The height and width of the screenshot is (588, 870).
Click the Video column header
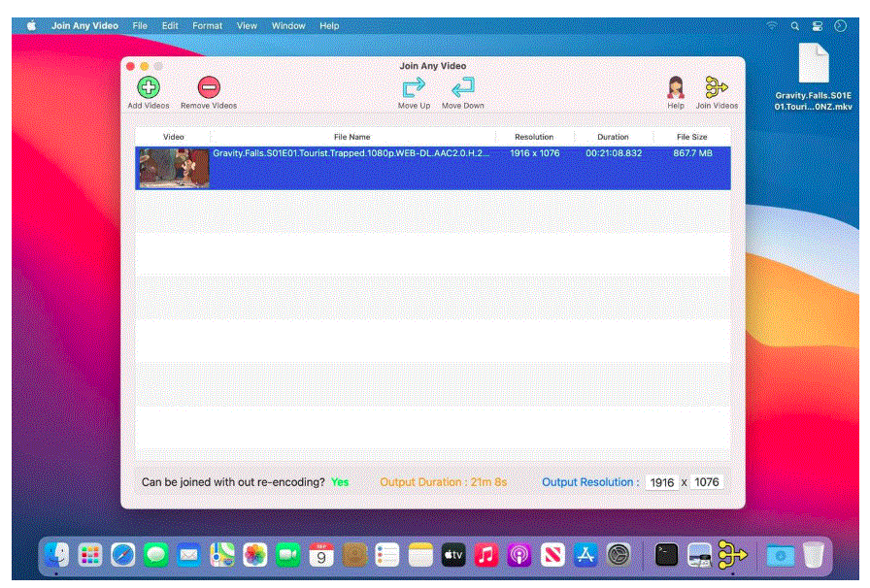173,137
